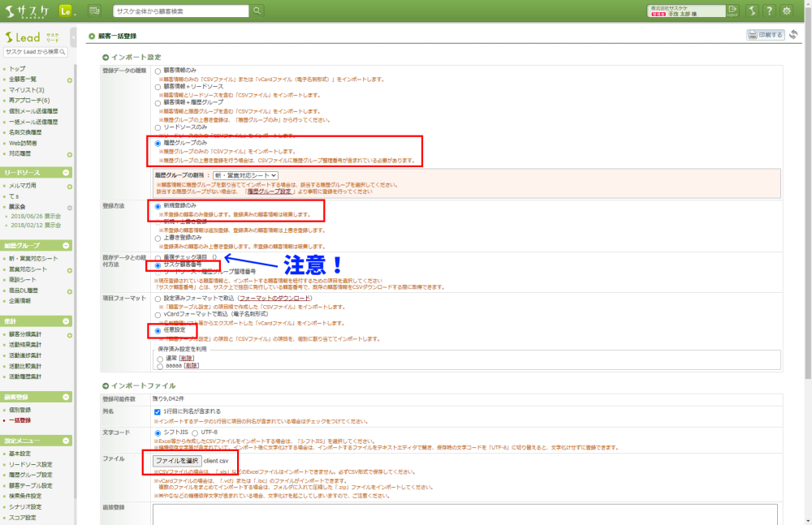This screenshot has height=525, width=812.
Task: Click the truck icon in the top bar
Action: (x=94, y=11)
